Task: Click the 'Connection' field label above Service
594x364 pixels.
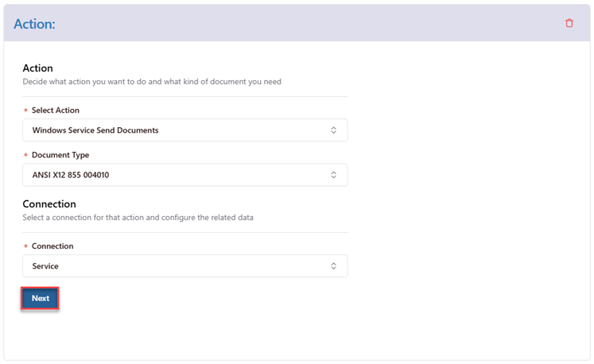Action: tap(52, 246)
